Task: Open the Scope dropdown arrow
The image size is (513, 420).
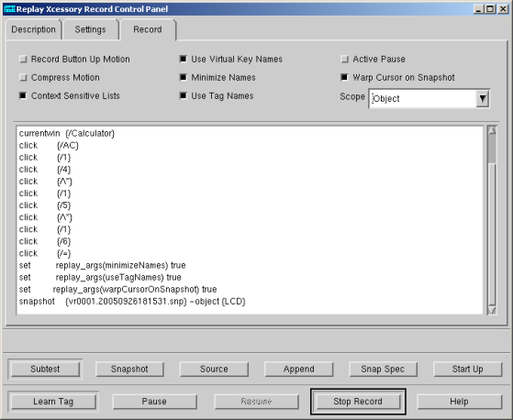Action: click(482, 98)
